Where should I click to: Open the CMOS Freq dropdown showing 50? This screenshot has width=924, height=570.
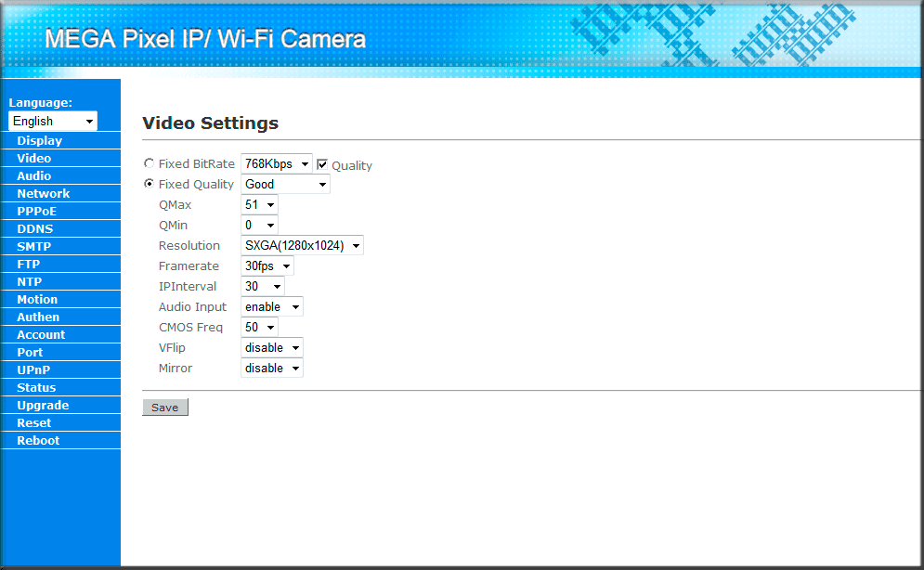click(259, 327)
